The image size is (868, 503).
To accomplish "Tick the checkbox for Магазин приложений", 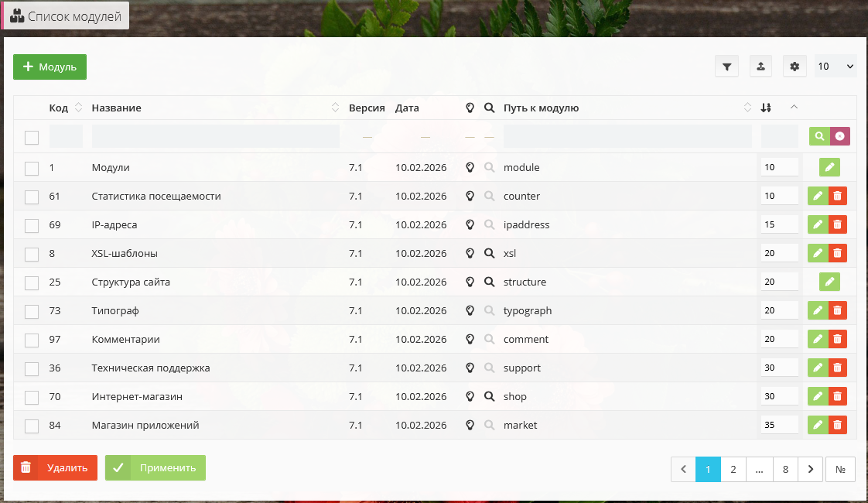I will click(32, 426).
